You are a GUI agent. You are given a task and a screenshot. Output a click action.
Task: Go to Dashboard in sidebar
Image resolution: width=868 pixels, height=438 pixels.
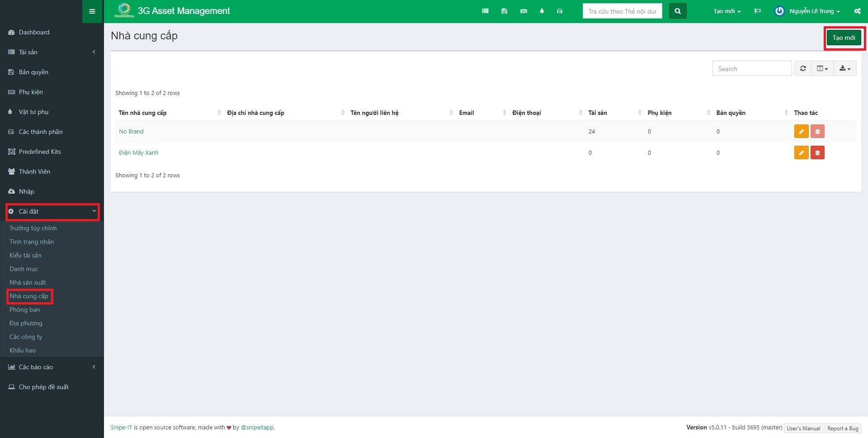[34, 32]
